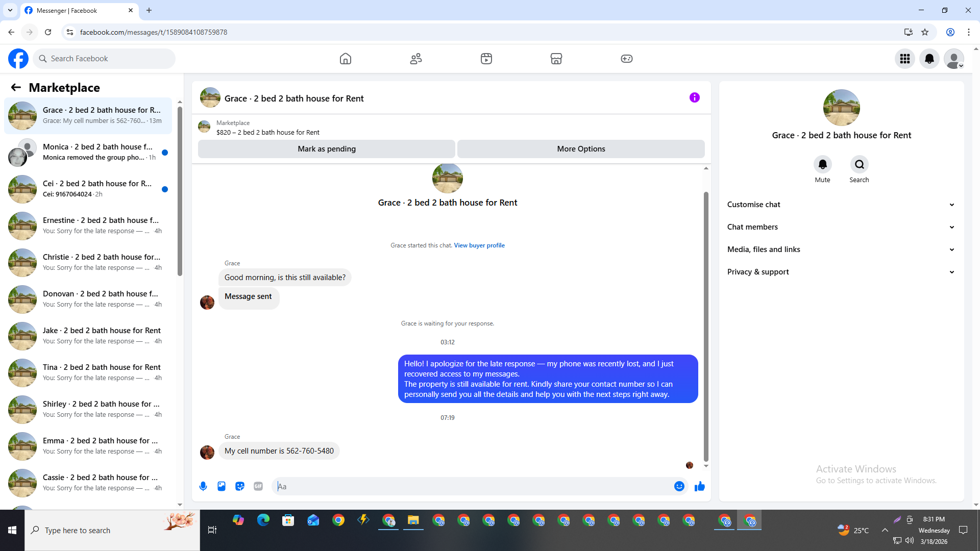Click the attach photo icon
Screen dimensions: 980x551
(x=222, y=486)
